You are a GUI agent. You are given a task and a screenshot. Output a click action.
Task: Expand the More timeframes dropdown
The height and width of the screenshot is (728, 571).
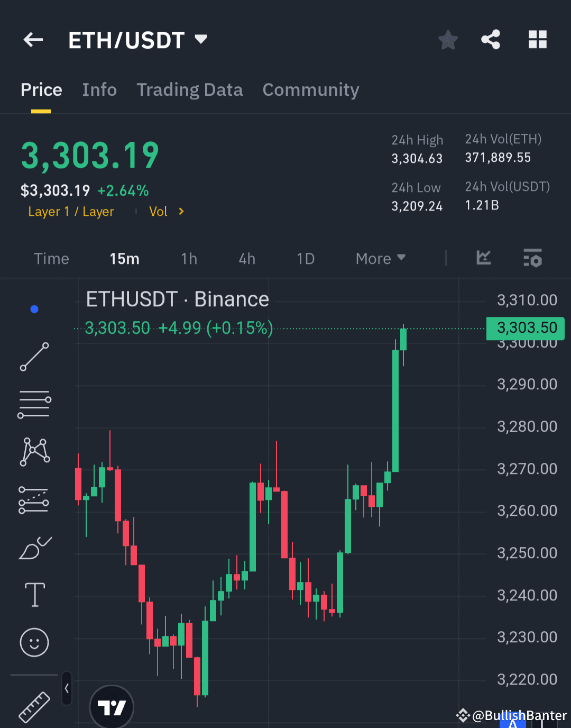[380, 259]
